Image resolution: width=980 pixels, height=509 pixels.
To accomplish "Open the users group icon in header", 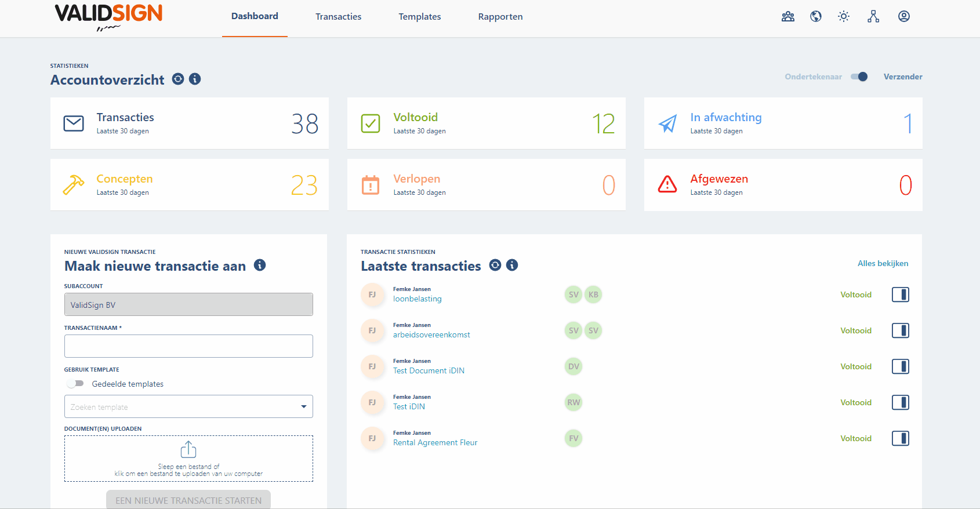I will pyautogui.click(x=788, y=16).
